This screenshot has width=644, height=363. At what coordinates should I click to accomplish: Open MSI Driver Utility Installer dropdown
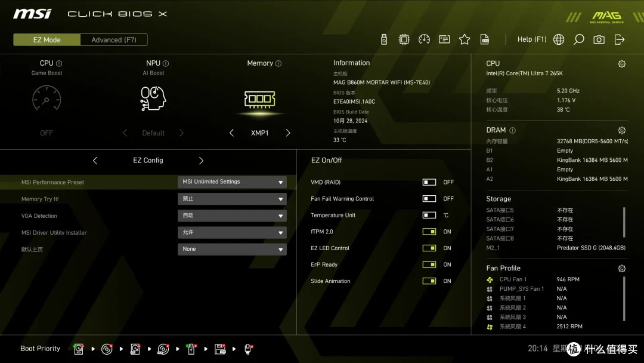(x=232, y=232)
